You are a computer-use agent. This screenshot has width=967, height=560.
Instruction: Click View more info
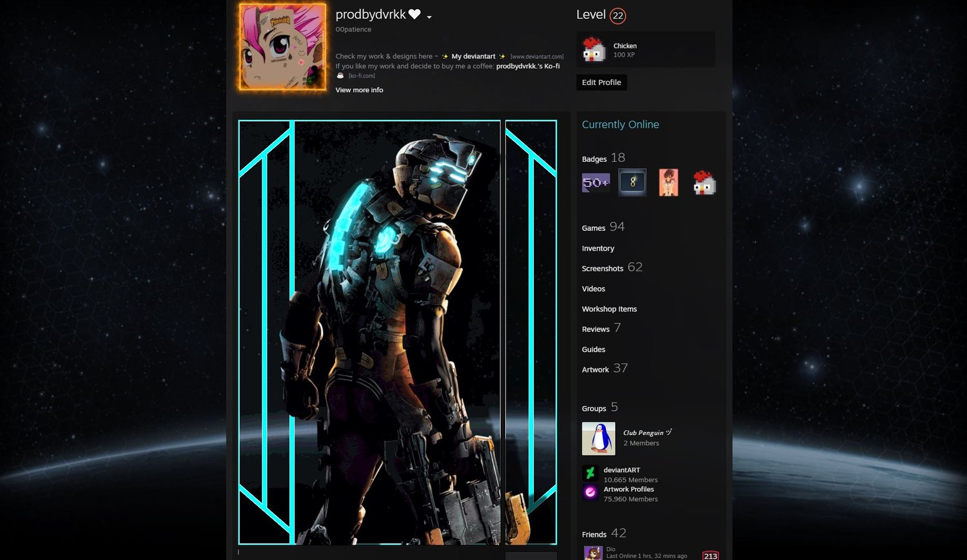tap(359, 90)
